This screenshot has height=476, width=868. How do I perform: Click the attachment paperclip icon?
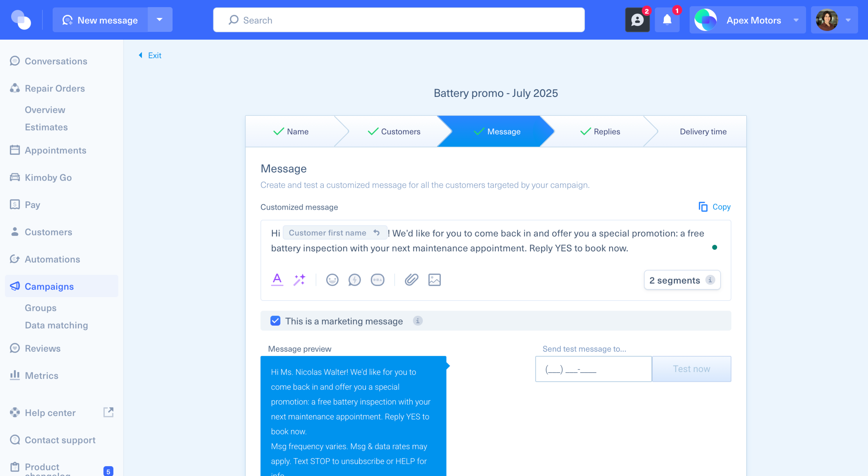(x=411, y=280)
